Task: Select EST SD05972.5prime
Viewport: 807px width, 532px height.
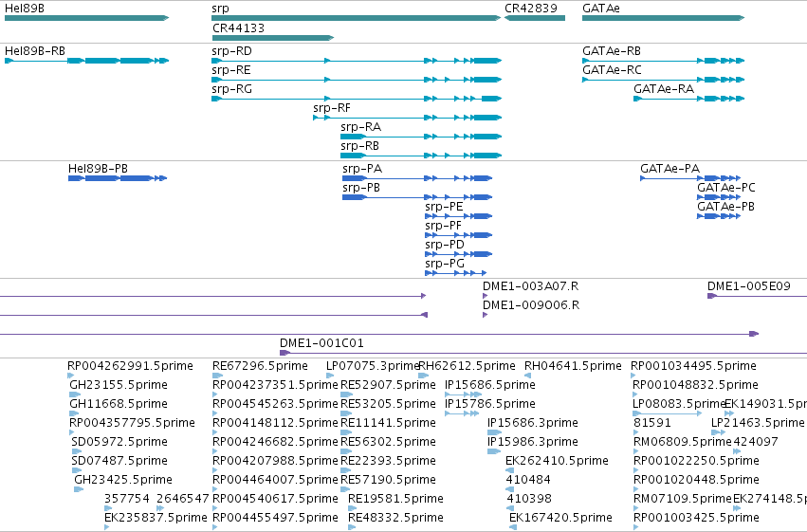Action: point(76,451)
